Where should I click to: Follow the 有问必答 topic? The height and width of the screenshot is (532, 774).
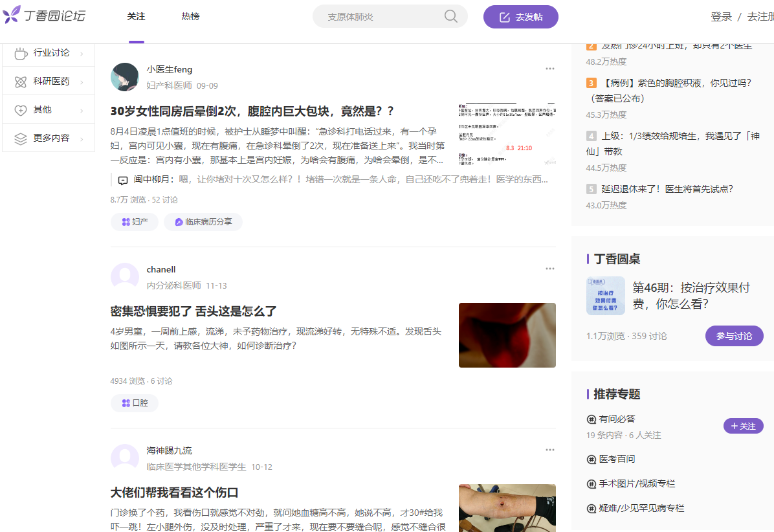coord(743,426)
